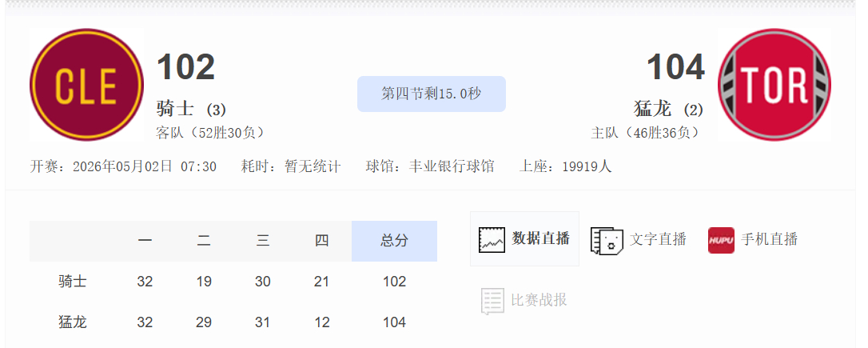
Task: Click the 球馆：丰业银行球馆 text
Action: (x=430, y=166)
